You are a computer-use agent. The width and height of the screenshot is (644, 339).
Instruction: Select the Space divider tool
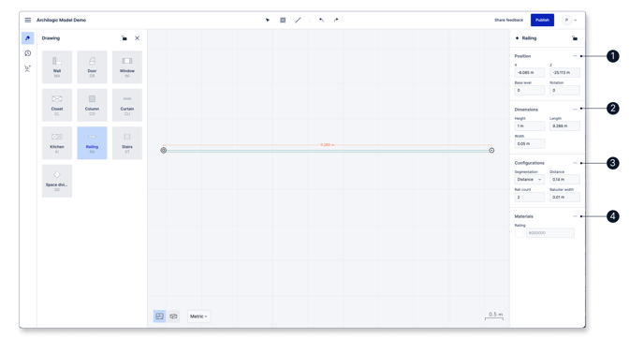click(57, 181)
